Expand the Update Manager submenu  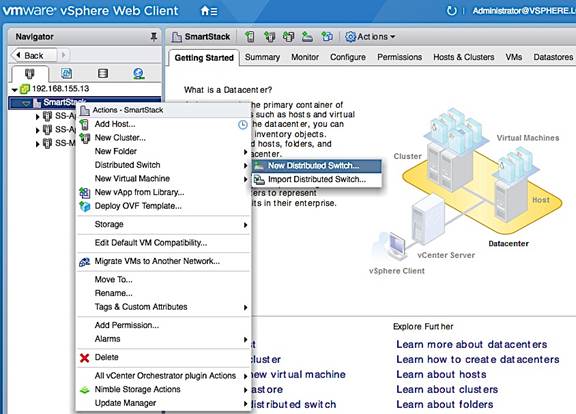(x=245, y=404)
